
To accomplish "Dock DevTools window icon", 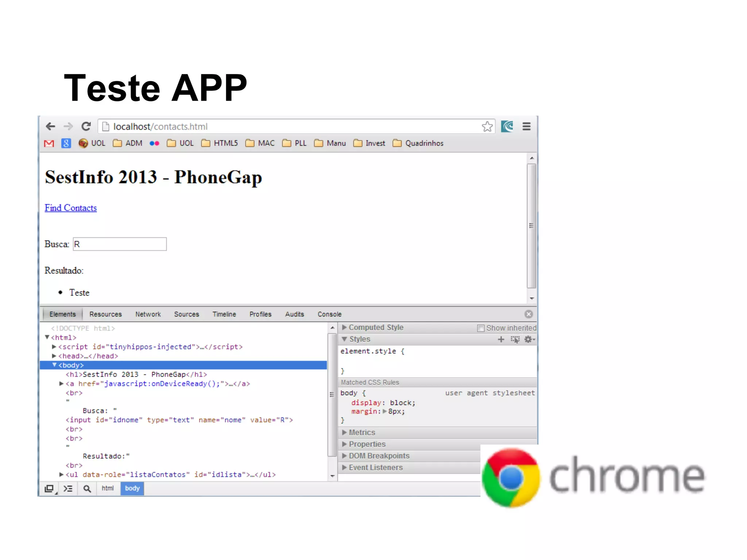I will 49,489.
